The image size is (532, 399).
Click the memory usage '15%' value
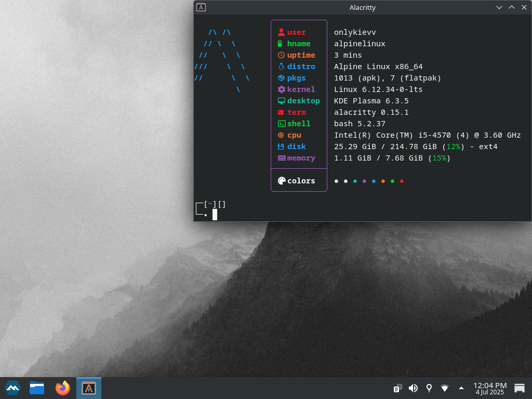coord(440,158)
